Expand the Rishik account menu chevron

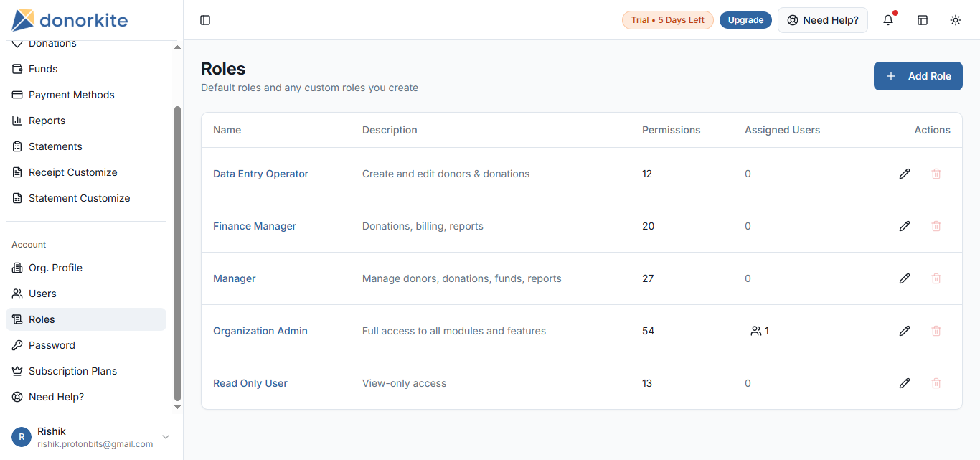(x=166, y=437)
